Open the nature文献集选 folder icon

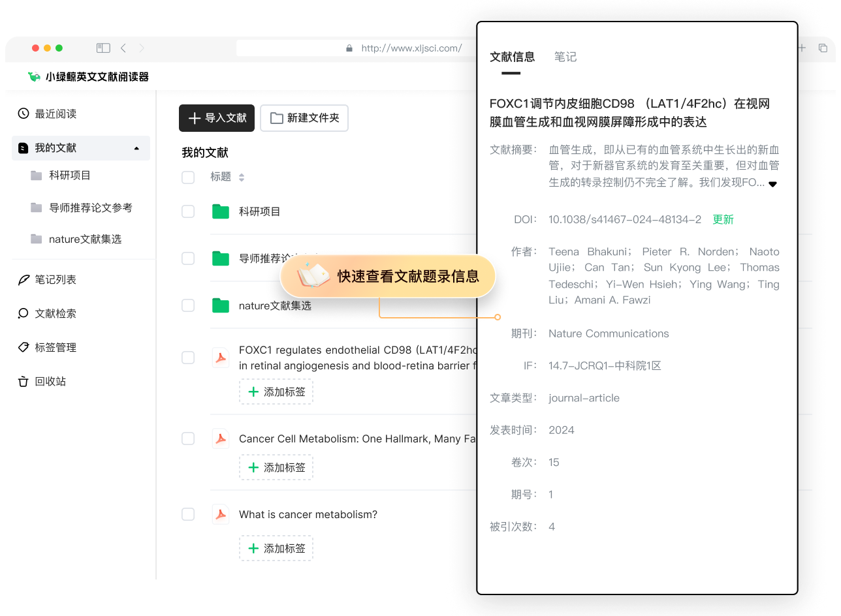(221, 305)
